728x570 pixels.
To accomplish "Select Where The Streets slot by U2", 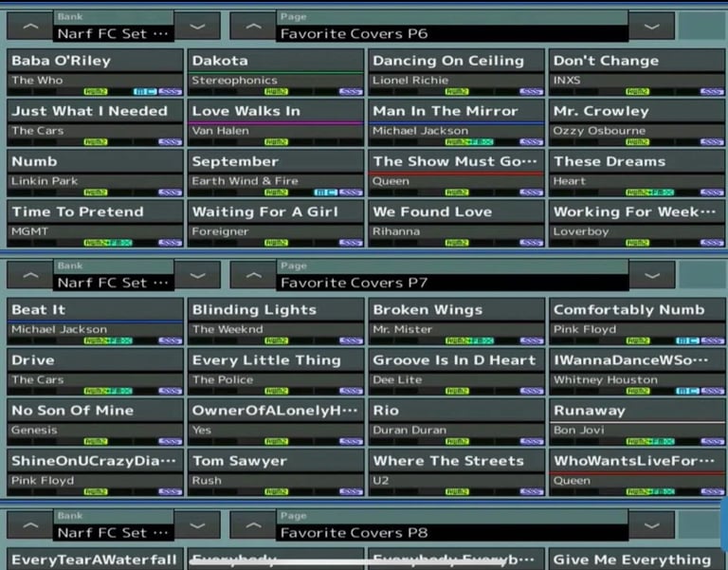I will click(x=456, y=472).
